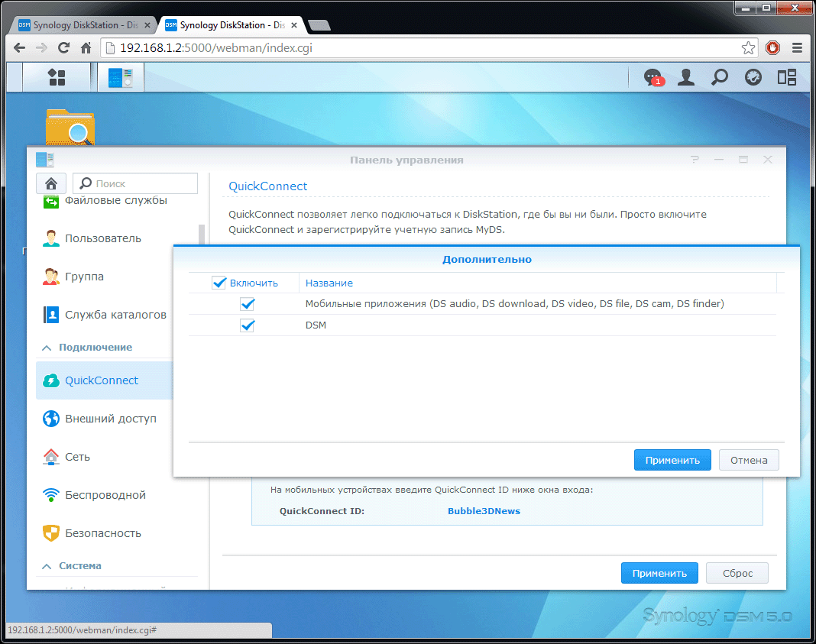Close the active browser tab

pyautogui.click(x=294, y=25)
